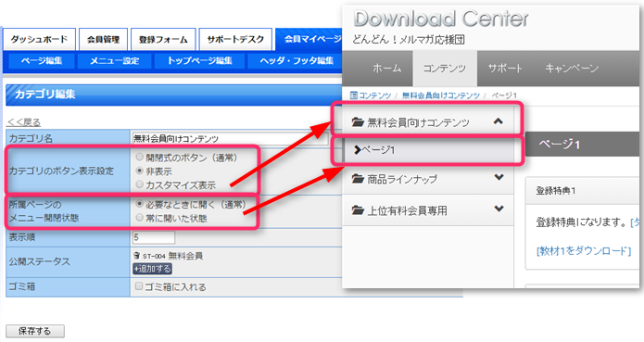Select 常に開いた状態 radio option
This screenshot has width=644, height=342.
[x=140, y=217]
